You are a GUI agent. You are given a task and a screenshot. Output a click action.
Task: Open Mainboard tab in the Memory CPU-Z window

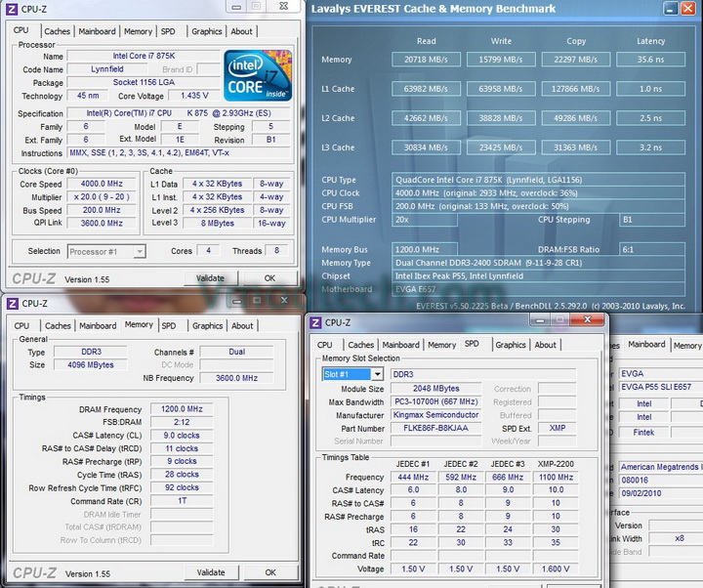pyautogui.click(x=98, y=325)
